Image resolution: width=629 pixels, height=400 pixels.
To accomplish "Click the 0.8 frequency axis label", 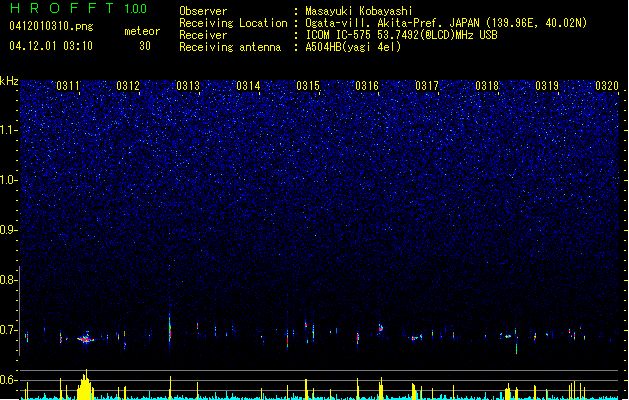I will click(x=9, y=280).
